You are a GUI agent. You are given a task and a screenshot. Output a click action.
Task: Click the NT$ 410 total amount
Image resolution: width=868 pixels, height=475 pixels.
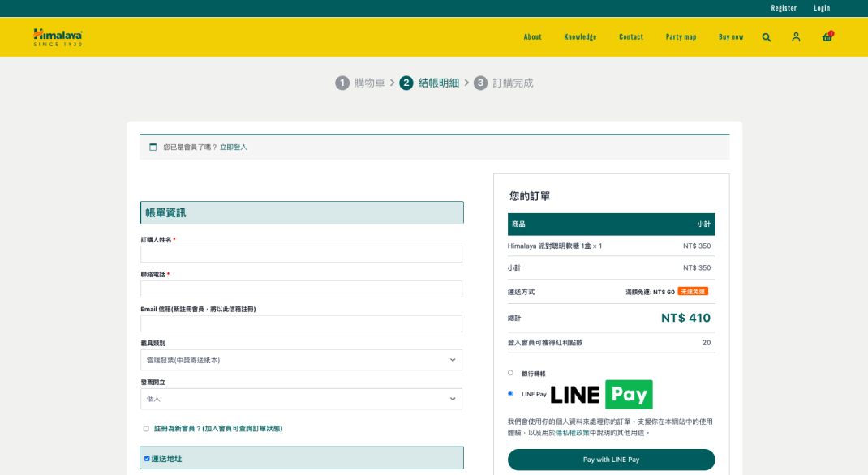685,318
